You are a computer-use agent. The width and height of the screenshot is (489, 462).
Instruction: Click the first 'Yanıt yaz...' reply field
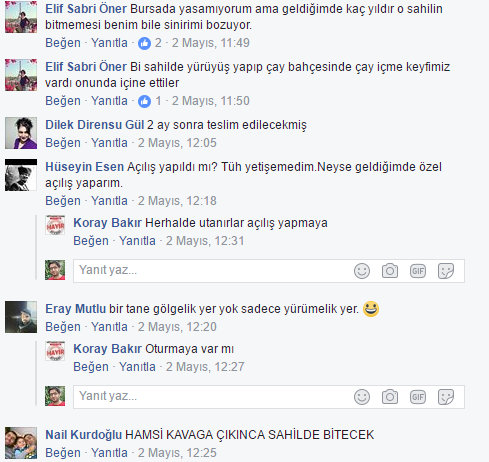(269, 271)
